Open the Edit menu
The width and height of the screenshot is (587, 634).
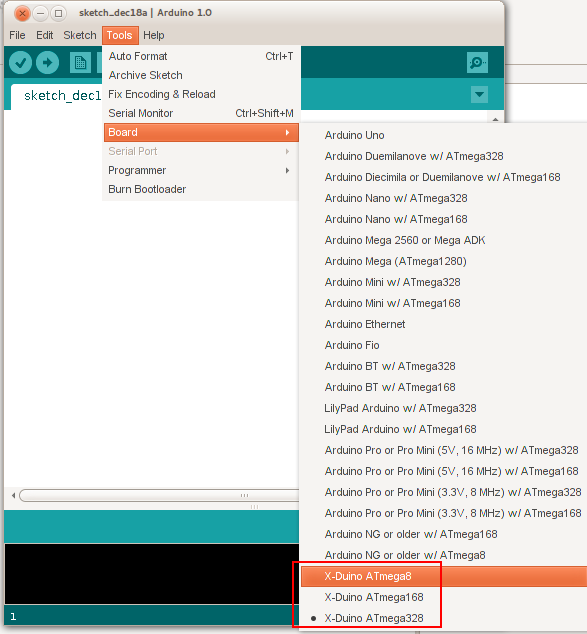click(44, 35)
